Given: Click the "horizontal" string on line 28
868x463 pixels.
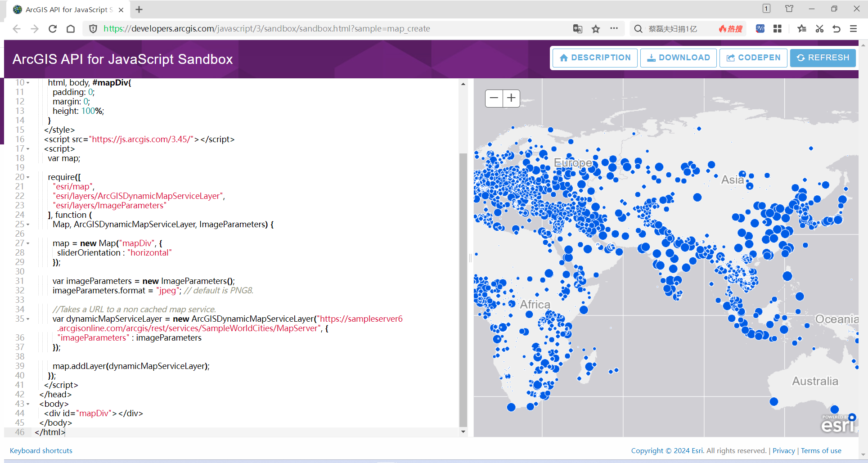Looking at the screenshot, I should (149, 253).
